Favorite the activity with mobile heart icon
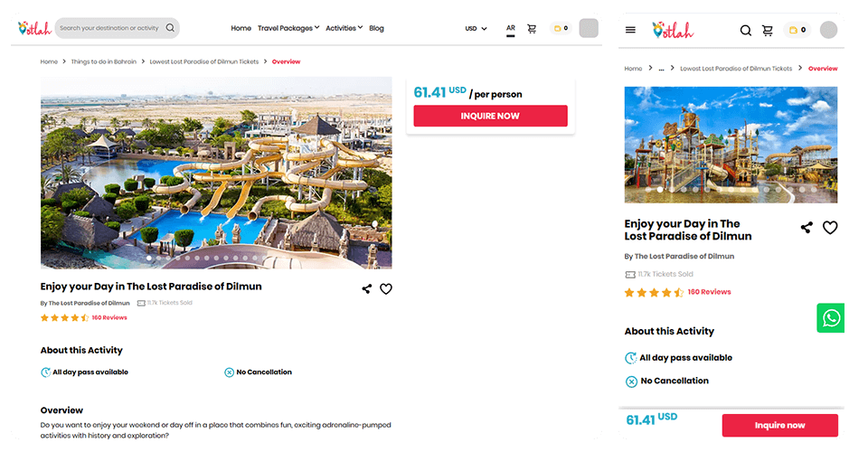Image resolution: width=868 pixels, height=452 pixels. pyautogui.click(x=830, y=228)
